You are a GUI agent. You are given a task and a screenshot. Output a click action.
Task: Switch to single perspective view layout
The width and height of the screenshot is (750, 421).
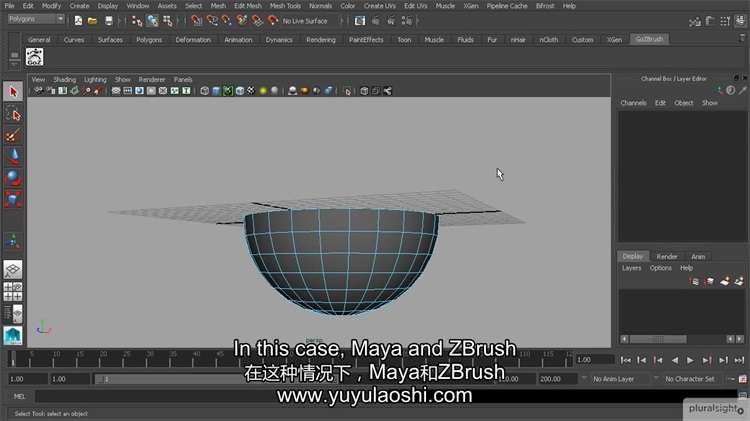tap(13, 269)
